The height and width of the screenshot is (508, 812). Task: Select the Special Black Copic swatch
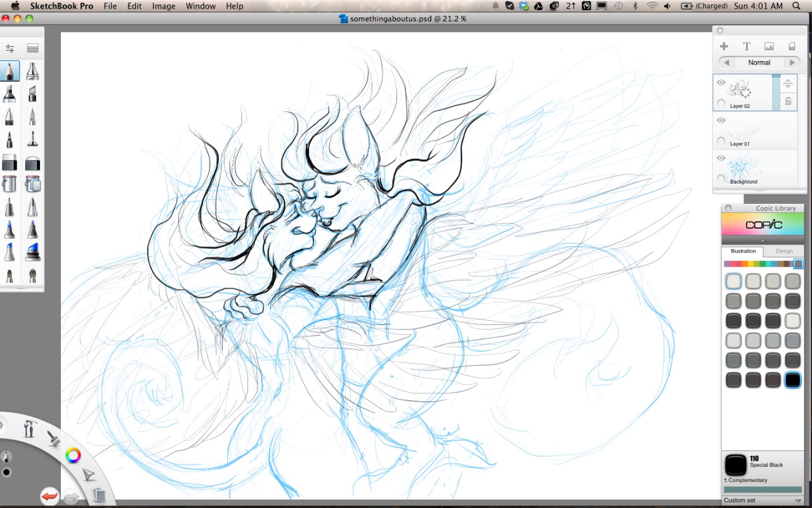[792, 380]
